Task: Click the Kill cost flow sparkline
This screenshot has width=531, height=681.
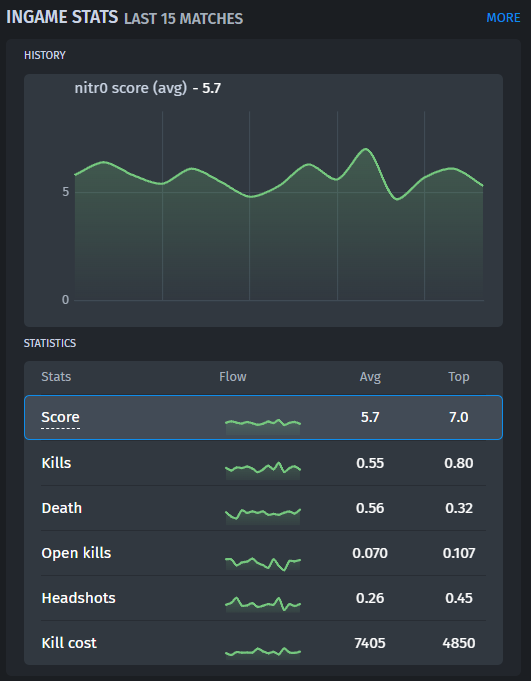Action: pyautogui.click(x=263, y=653)
